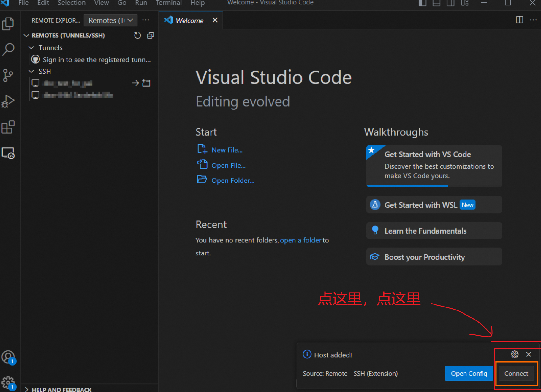
Task: Connect first SSH host in new window
Action: [146, 83]
